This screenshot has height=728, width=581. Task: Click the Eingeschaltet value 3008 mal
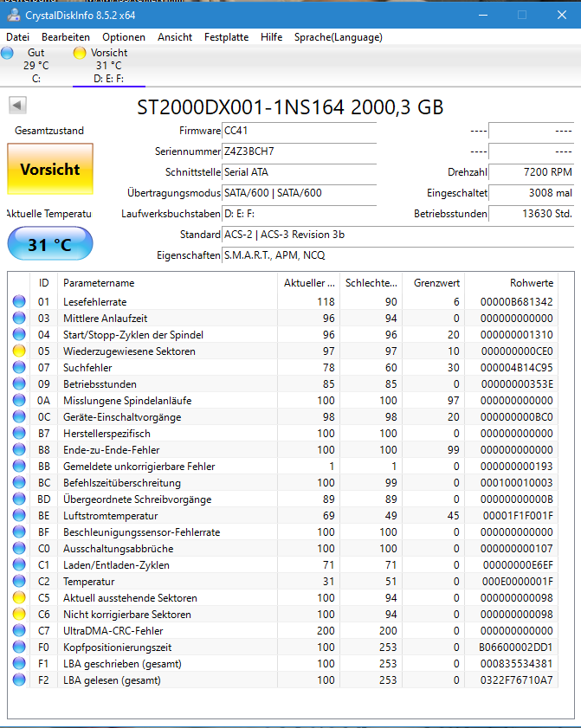click(x=532, y=193)
